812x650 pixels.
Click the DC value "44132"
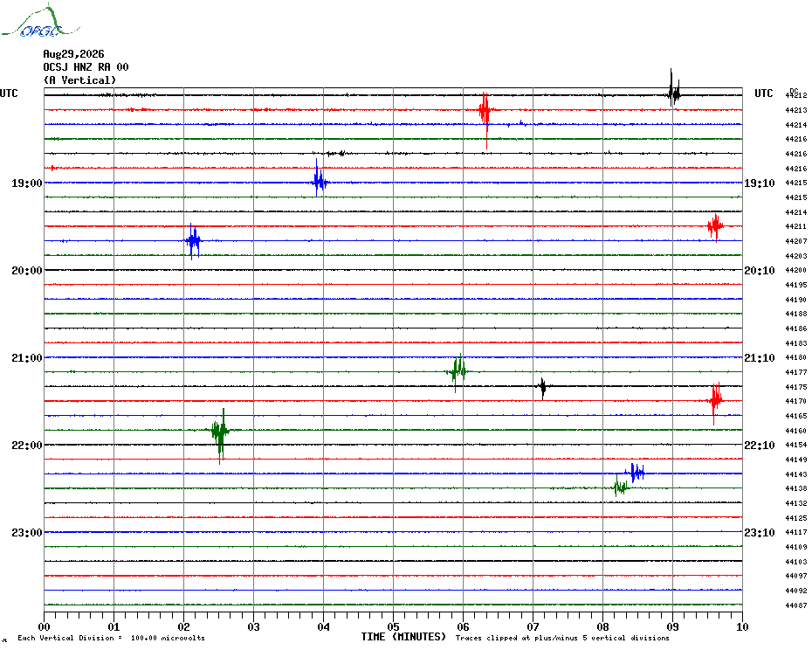tap(796, 503)
